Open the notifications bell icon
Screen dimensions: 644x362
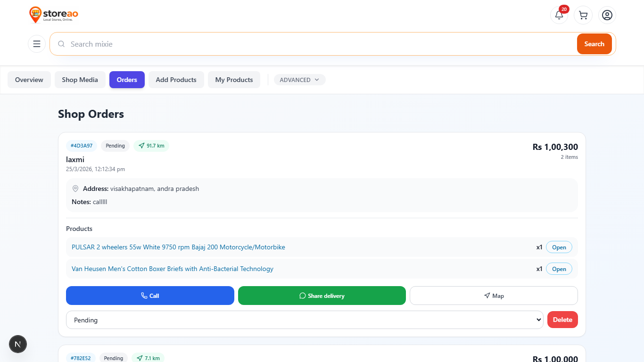coord(559,15)
